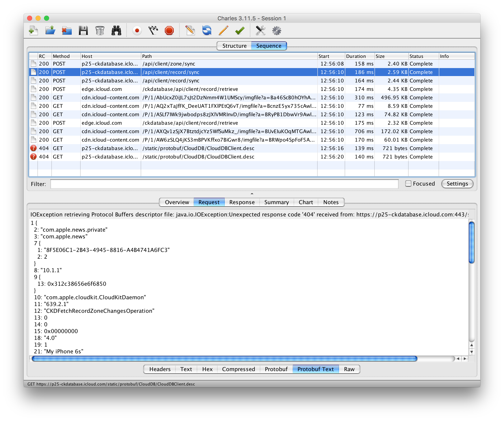
Task: Select the 172.02 KB imgfile GET row
Action: tap(252, 131)
